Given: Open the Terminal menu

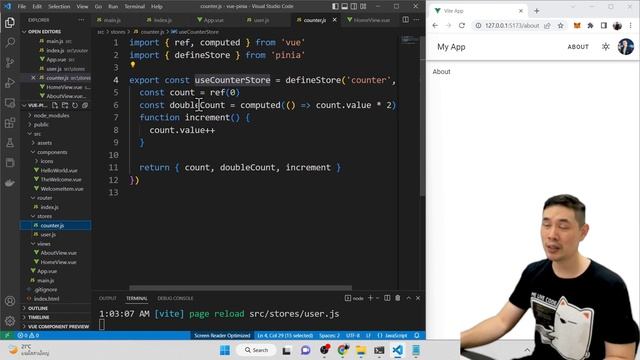Looking at the screenshot, I should (134, 6).
